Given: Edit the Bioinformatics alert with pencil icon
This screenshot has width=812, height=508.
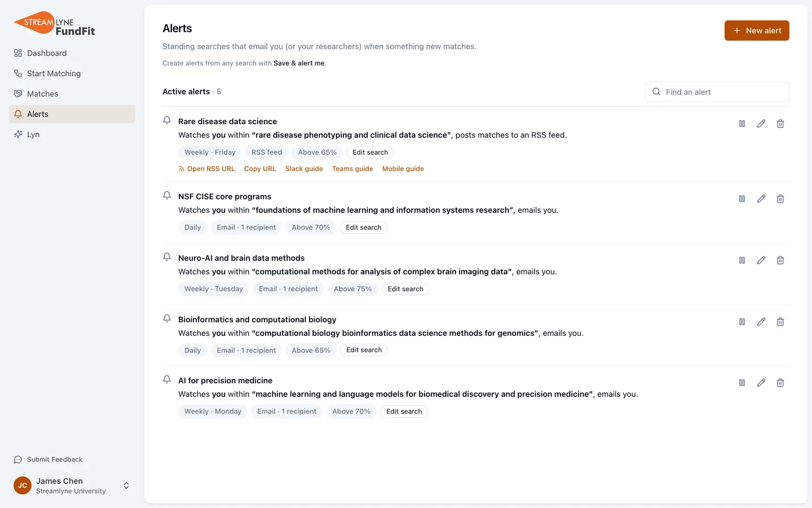Looking at the screenshot, I should 761,322.
